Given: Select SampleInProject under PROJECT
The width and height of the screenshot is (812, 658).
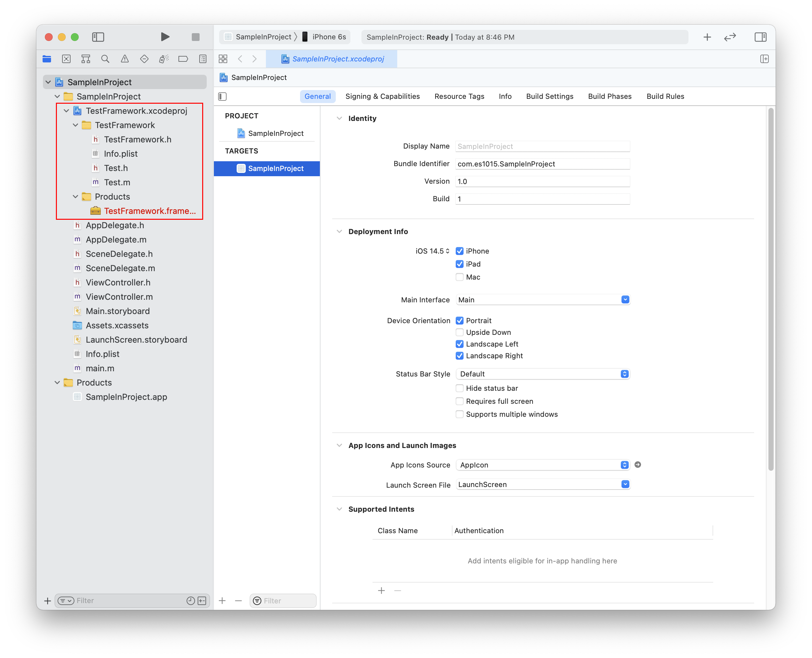Looking at the screenshot, I should [x=275, y=133].
